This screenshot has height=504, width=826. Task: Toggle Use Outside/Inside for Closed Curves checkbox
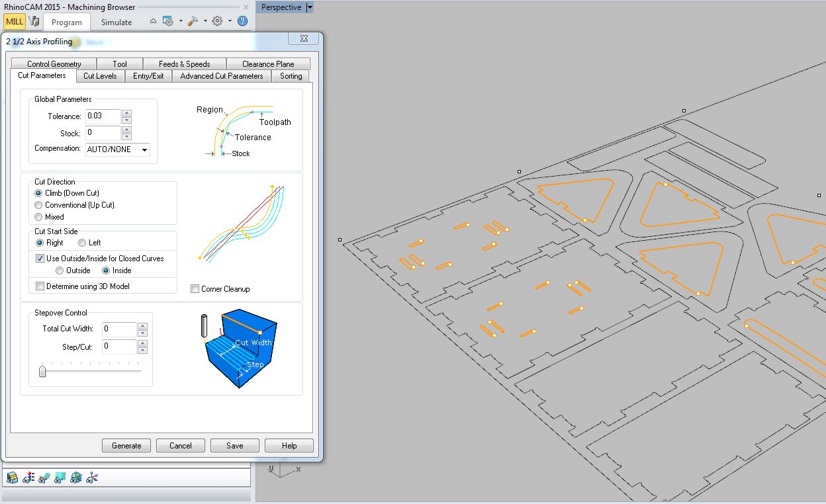point(40,259)
